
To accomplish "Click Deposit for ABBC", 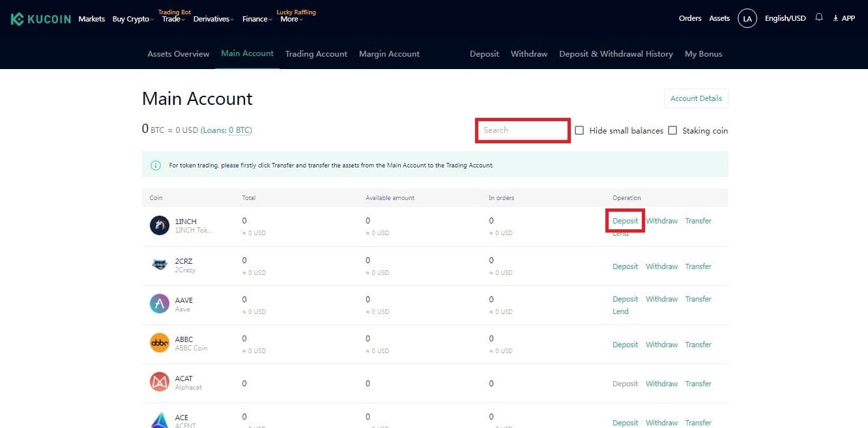I will [x=626, y=345].
